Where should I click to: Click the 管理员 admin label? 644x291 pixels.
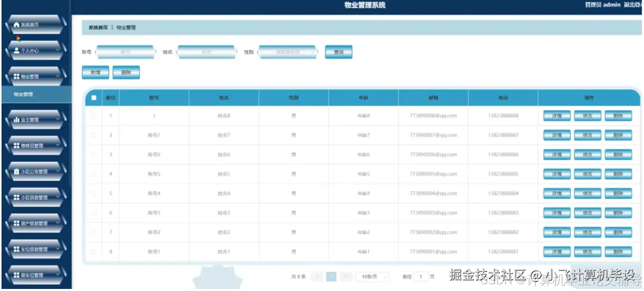[602, 5]
